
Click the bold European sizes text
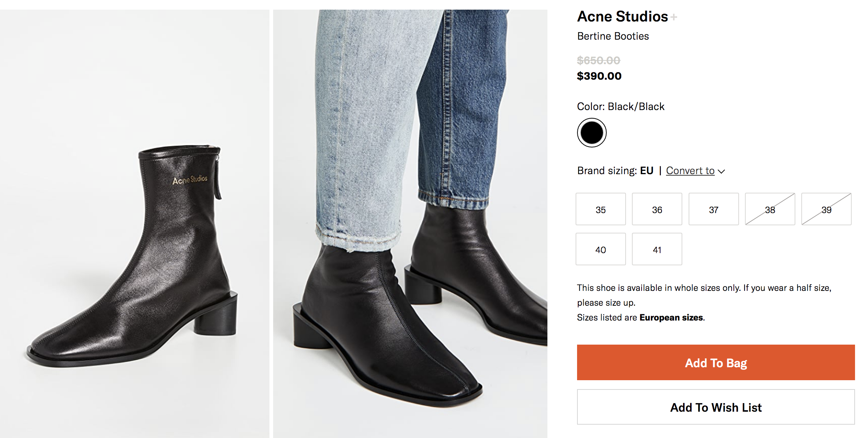(x=671, y=318)
